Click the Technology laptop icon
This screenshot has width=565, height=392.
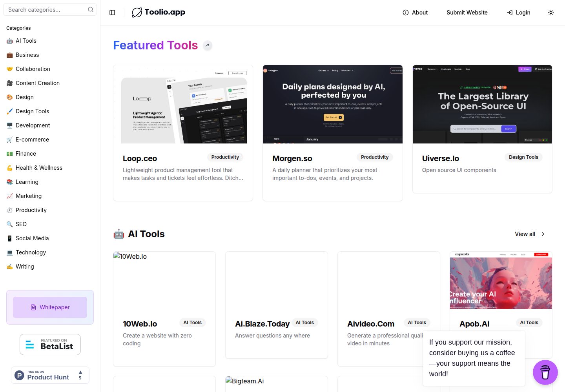[x=10, y=252]
